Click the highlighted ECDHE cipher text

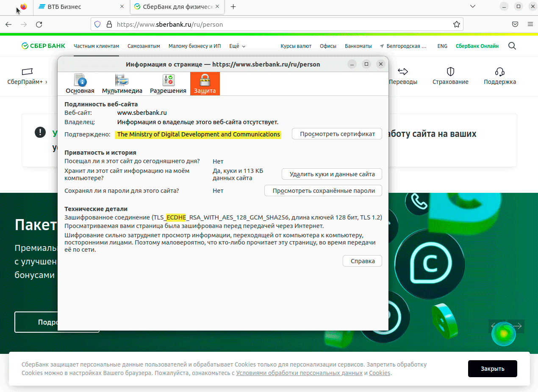(176, 217)
